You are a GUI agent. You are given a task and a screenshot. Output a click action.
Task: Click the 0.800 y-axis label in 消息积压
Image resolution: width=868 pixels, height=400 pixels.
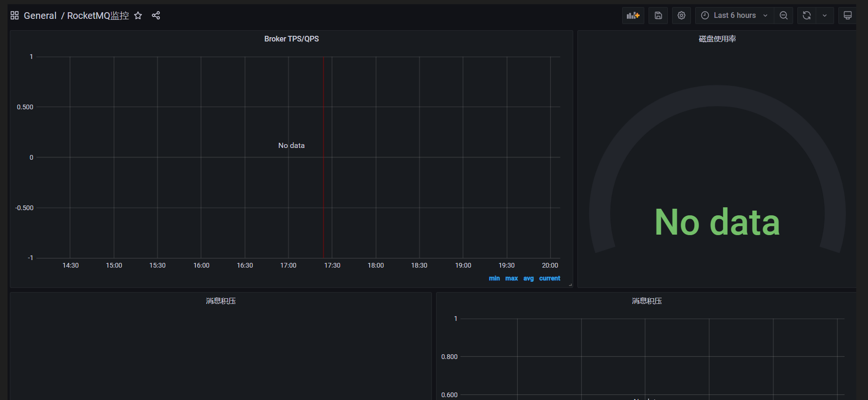(449, 357)
